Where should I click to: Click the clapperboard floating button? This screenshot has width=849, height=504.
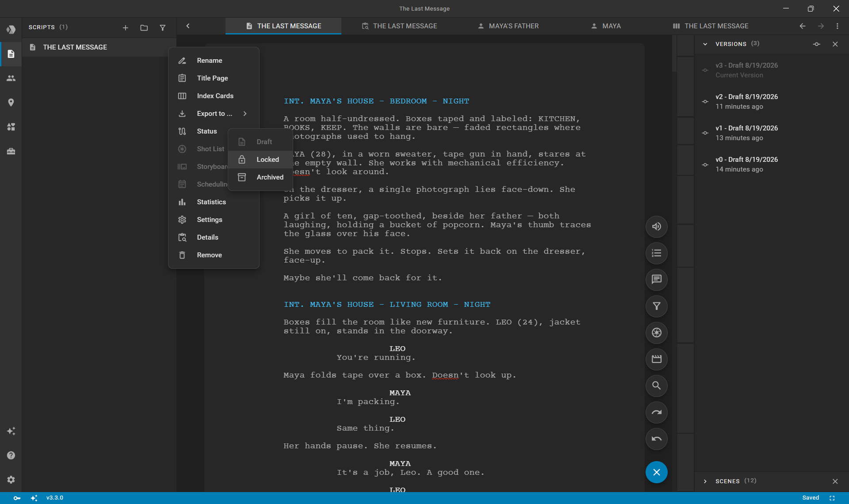(x=657, y=359)
